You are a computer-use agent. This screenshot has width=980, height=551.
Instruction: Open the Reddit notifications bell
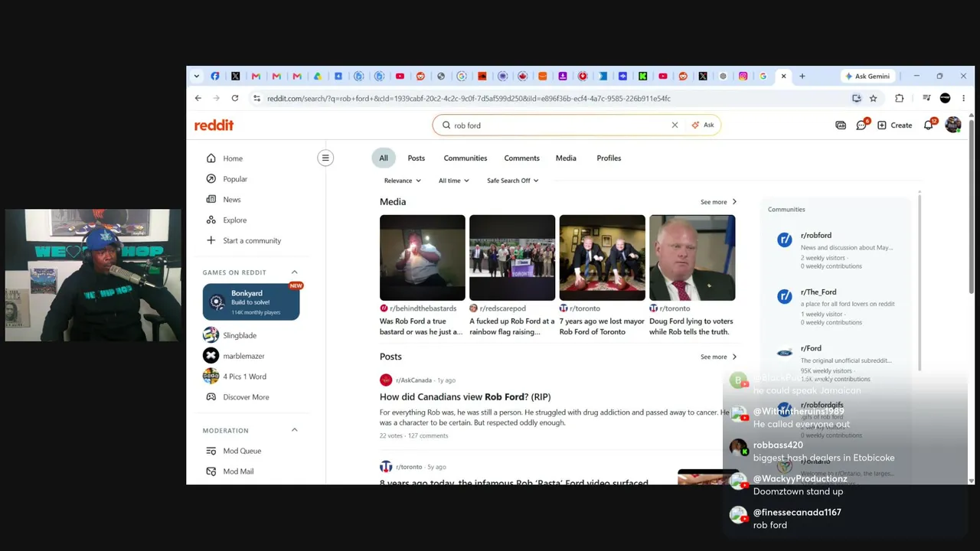point(929,126)
